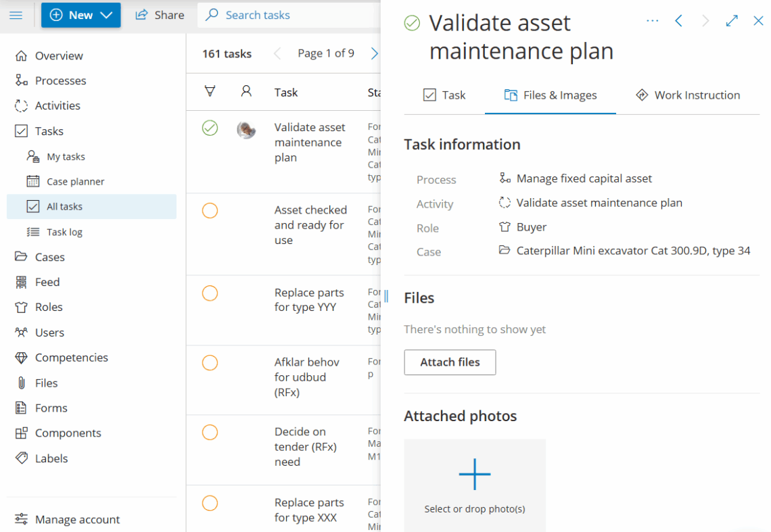
Task: Click the assignee person icon column header
Action: (246, 91)
